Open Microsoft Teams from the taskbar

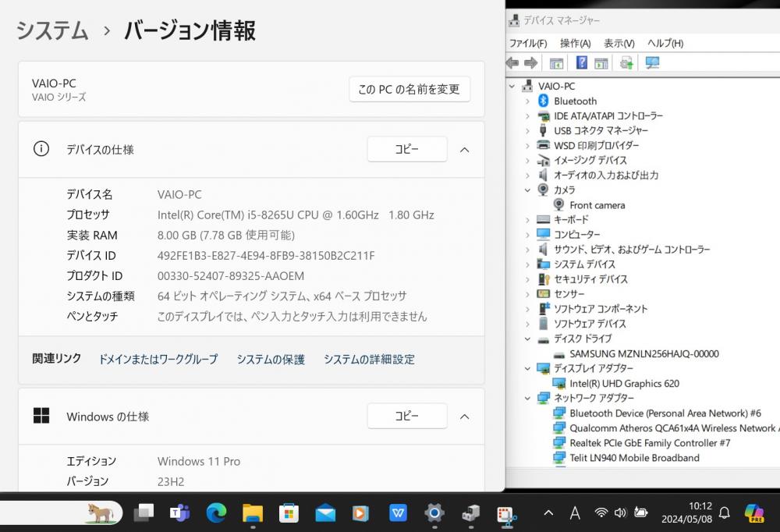180,512
